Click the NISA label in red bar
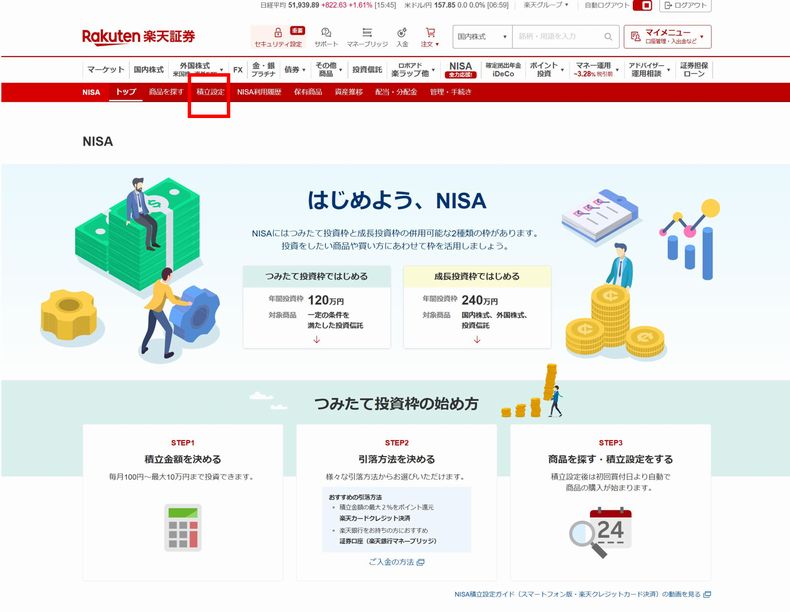 tap(91, 92)
